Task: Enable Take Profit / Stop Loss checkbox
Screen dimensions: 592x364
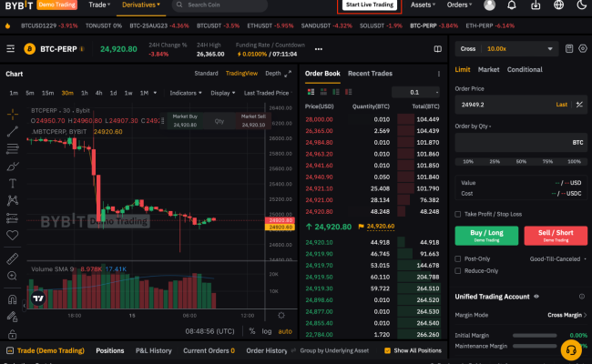Action: pyautogui.click(x=458, y=214)
